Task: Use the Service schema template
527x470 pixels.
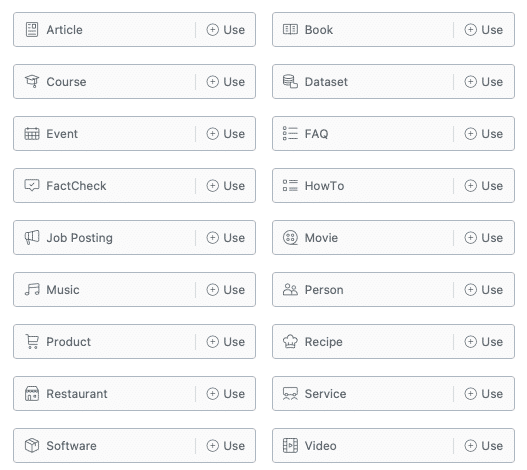Action: tap(484, 393)
